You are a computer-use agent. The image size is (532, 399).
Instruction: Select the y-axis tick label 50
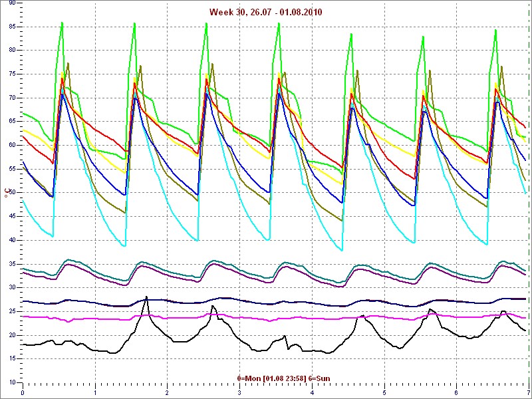pos(11,193)
